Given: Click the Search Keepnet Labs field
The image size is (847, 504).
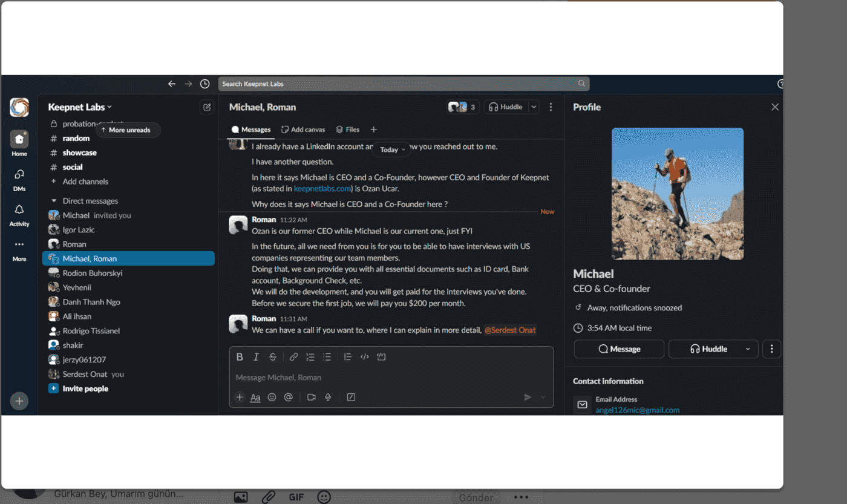Looking at the screenshot, I should (404, 83).
